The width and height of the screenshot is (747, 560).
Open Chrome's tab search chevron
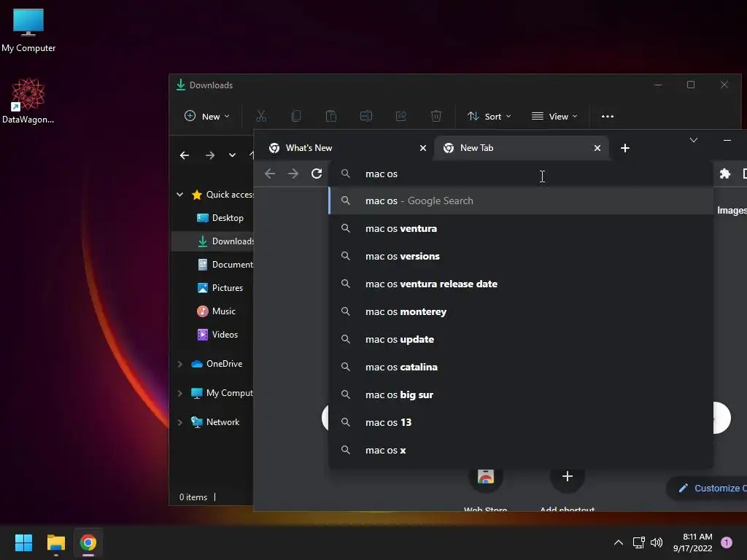click(x=694, y=140)
